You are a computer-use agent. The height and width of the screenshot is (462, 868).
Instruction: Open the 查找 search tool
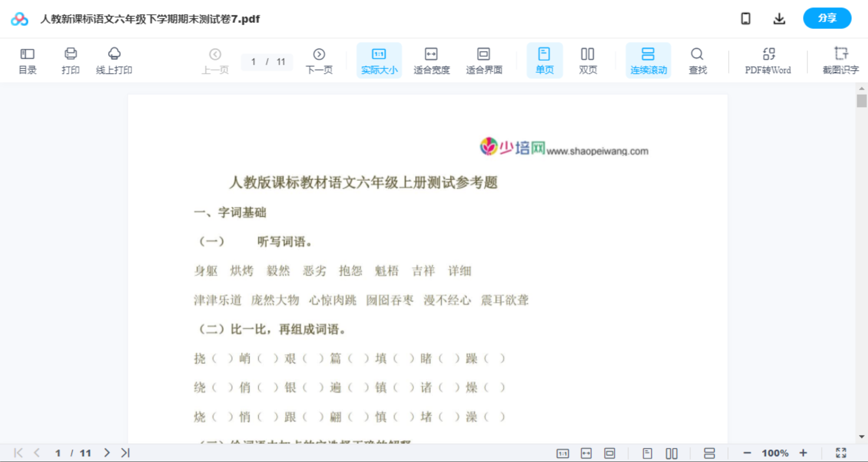point(697,60)
